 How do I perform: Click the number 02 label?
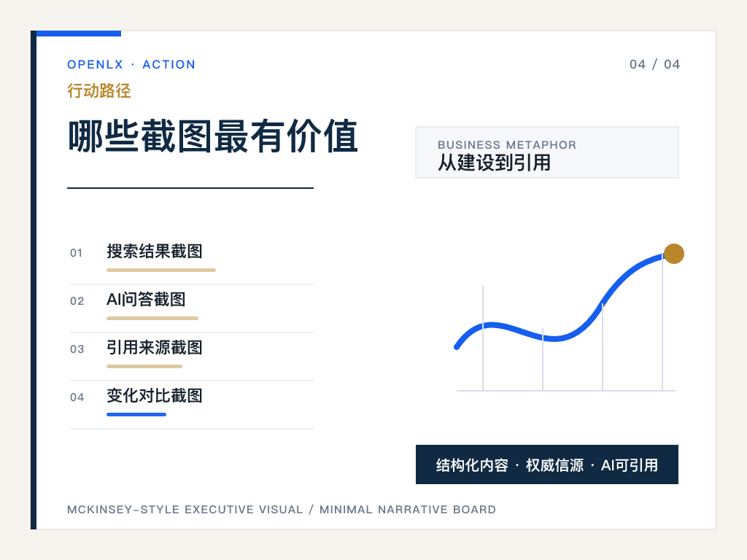pyautogui.click(x=77, y=301)
